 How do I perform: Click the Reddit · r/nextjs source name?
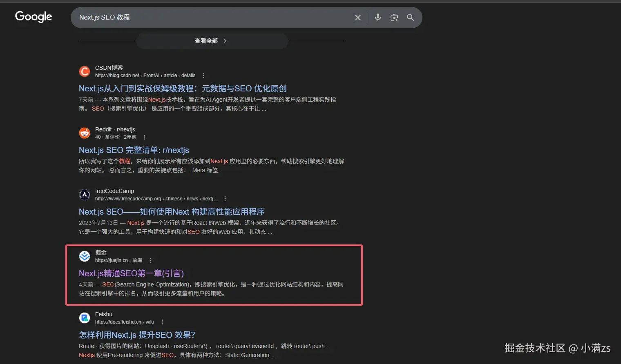pos(115,129)
